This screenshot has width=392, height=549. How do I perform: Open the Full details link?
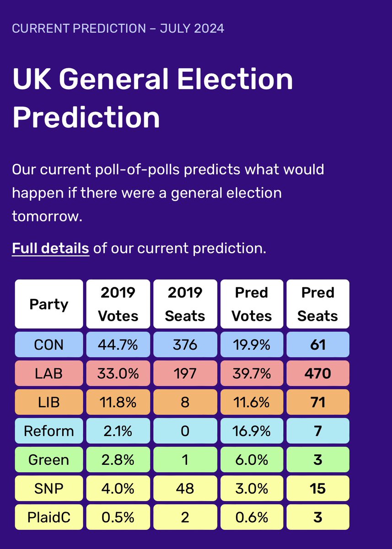50,248
